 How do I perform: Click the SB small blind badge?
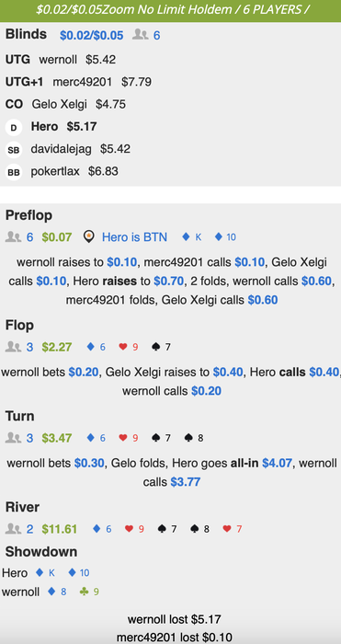pyautogui.click(x=14, y=150)
